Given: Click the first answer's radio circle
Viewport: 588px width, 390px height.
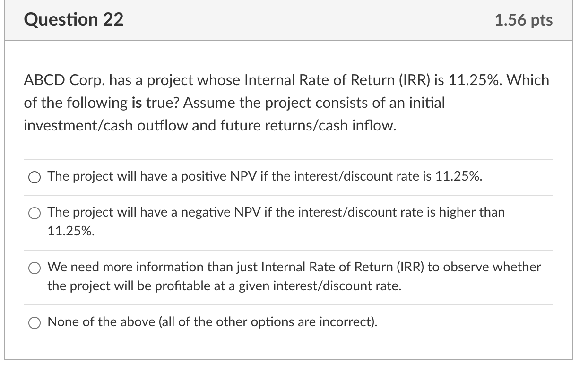Looking at the screenshot, I should [34, 177].
